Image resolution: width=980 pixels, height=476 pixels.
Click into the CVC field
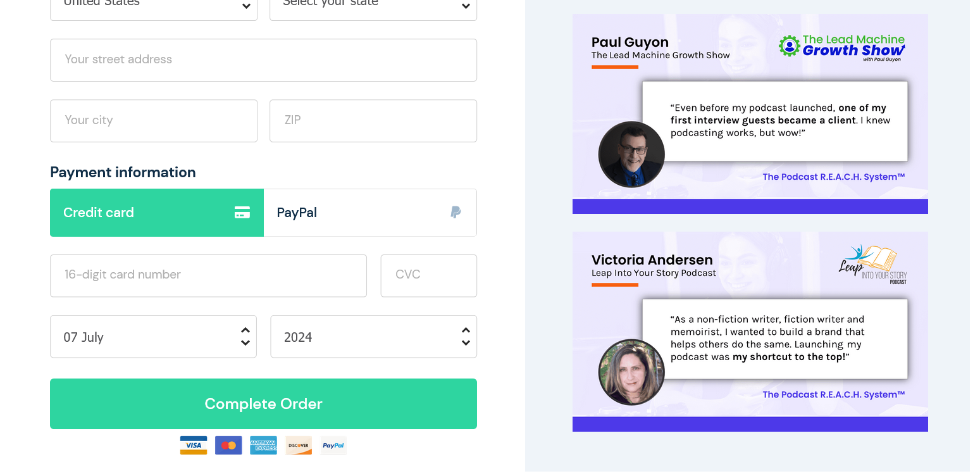[429, 276]
